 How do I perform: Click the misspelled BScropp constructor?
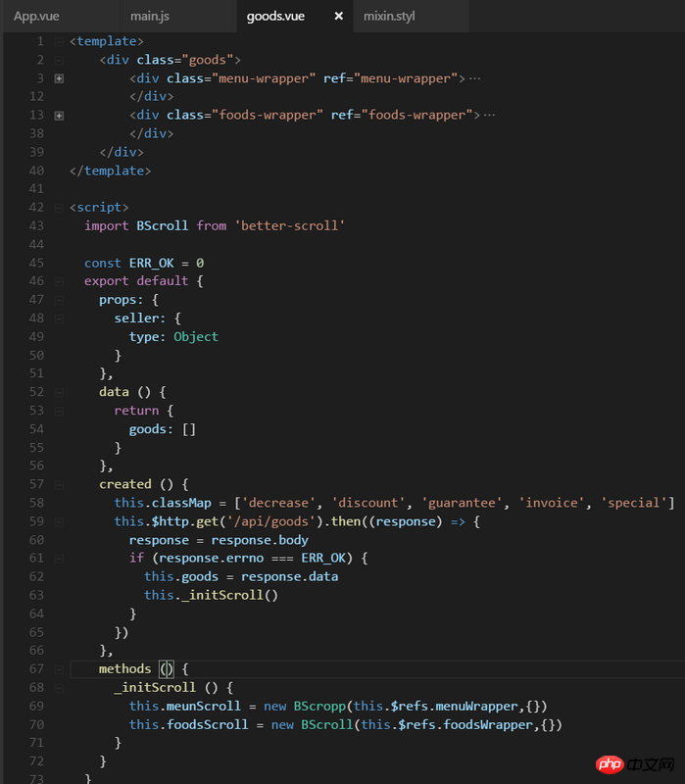coord(319,707)
